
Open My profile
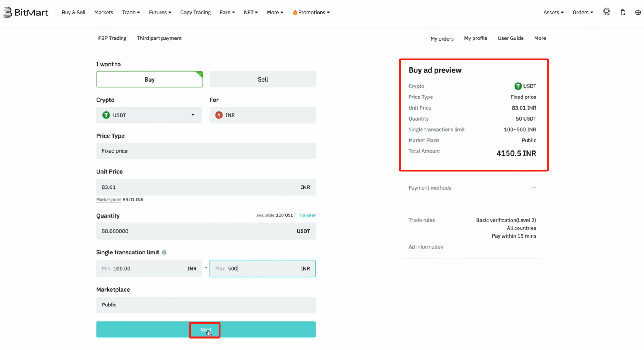pos(476,38)
